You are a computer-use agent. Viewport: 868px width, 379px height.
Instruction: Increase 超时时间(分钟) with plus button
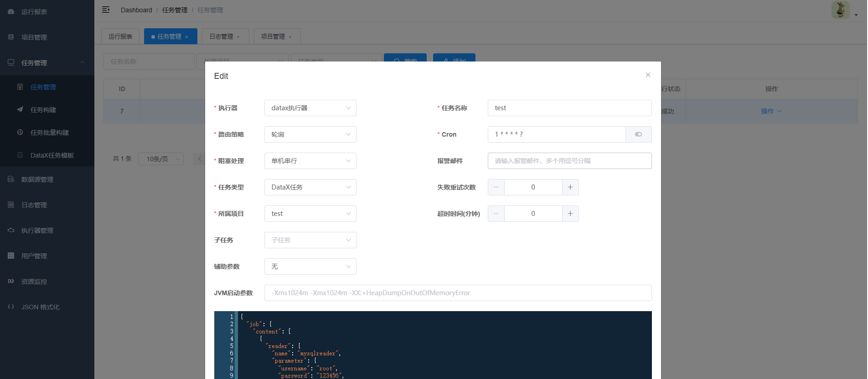coord(570,214)
